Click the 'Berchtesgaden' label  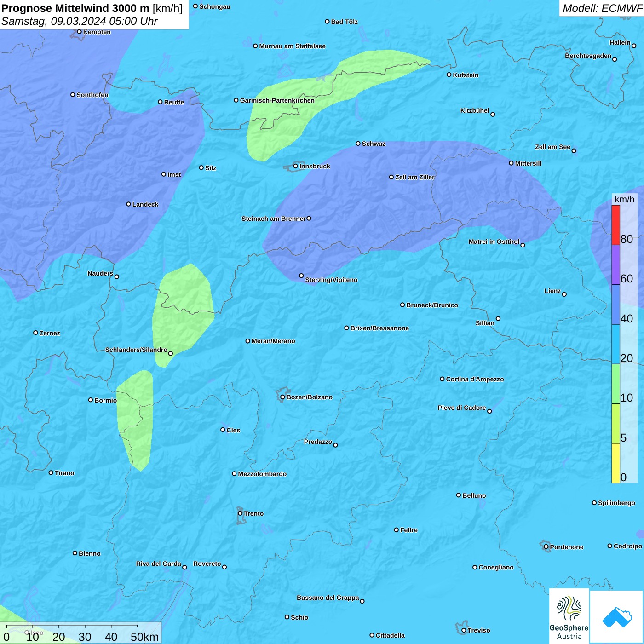pyautogui.click(x=588, y=56)
